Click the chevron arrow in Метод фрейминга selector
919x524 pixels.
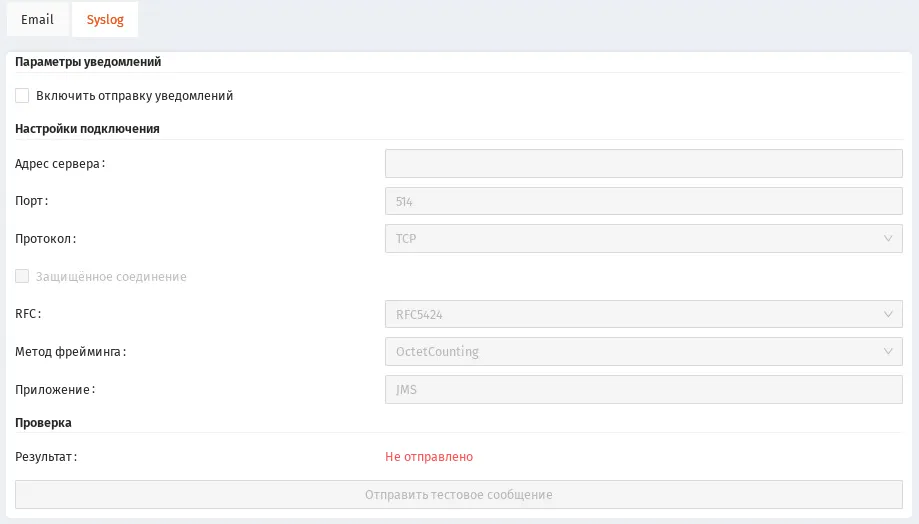(x=888, y=352)
